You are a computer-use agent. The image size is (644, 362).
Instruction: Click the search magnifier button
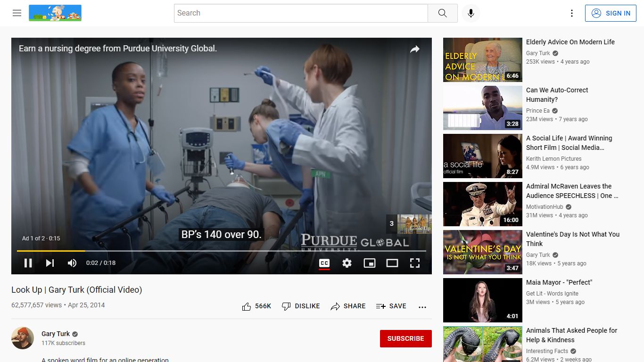click(x=442, y=13)
